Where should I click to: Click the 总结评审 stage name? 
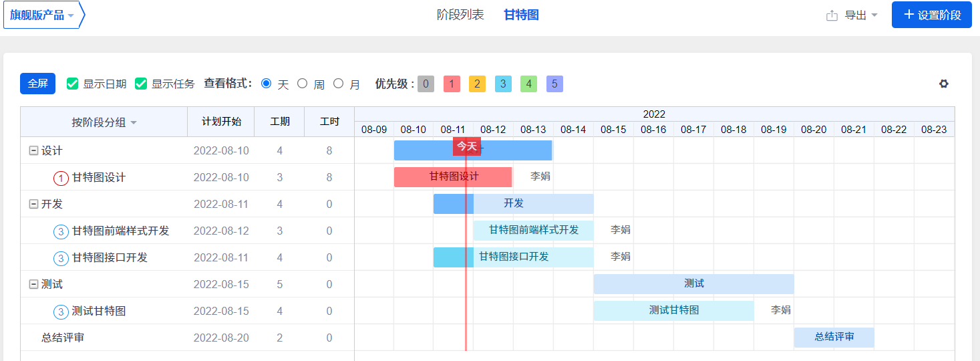pyautogui.click(x=63, y=338)
